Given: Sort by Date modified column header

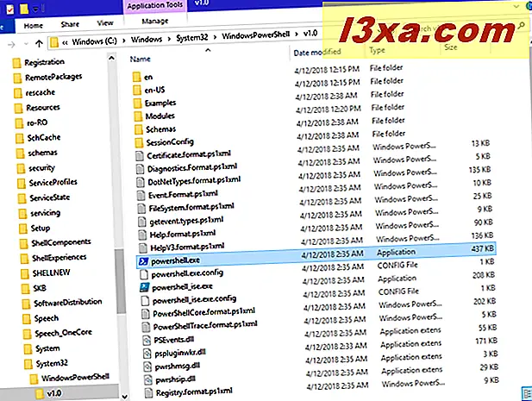Looking at the screenshot, I should pyautogui.click(x=317, y=53).
